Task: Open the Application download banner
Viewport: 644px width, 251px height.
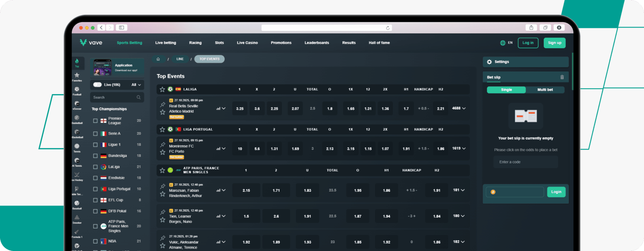Action: pos(117,68)
